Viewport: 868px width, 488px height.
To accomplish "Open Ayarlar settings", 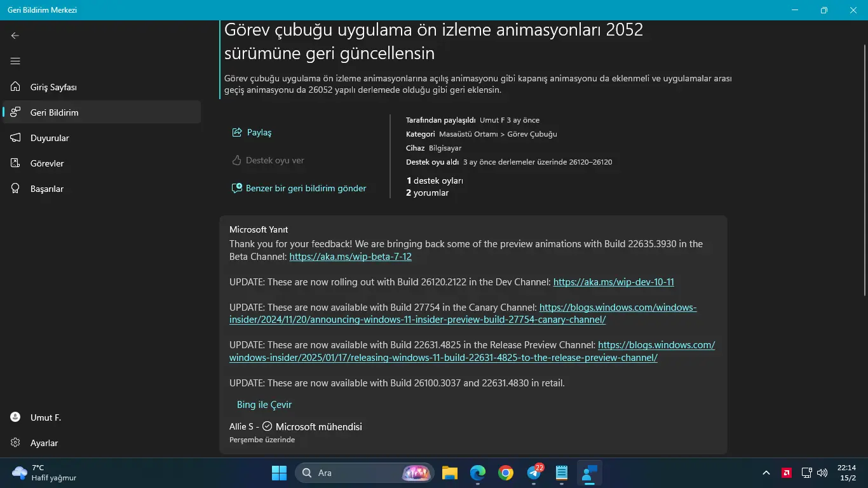I will [102, 443].
